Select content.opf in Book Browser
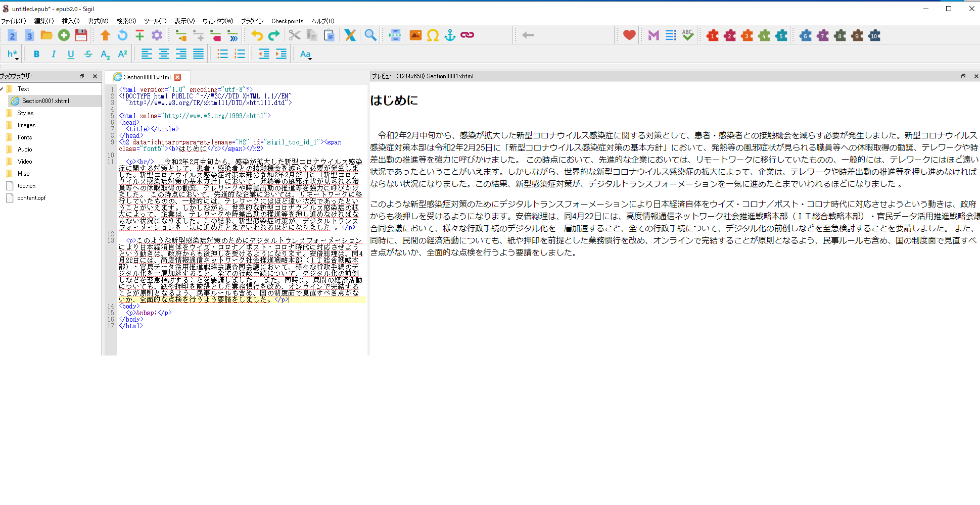 [x=31, y=198]
